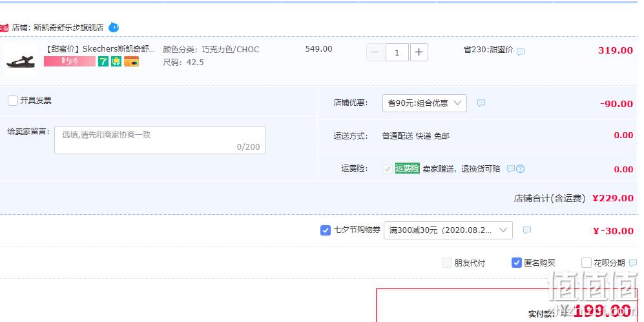The width and height of the screenshot is (644, 322).
Task: Click the info bubble next to 省230:甜蜜价
Action: tap(521, 52)
